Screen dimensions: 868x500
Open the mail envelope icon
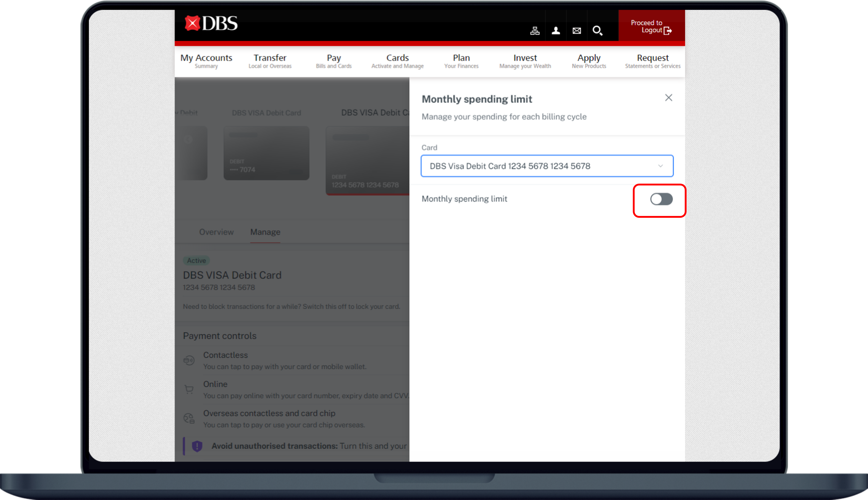pyautogui.click(x=576, y=31)
